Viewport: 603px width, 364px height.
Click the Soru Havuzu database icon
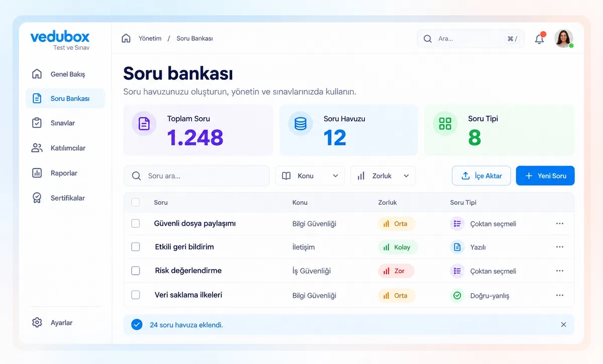[300, 124]
